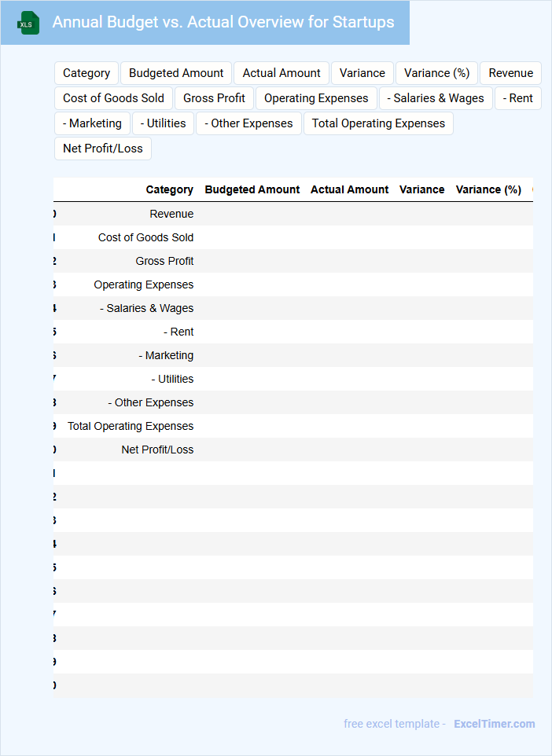This screenshot has width=552, height=756.
Task: Click the Gross Profit cell in table
Action: click(164, 261)
